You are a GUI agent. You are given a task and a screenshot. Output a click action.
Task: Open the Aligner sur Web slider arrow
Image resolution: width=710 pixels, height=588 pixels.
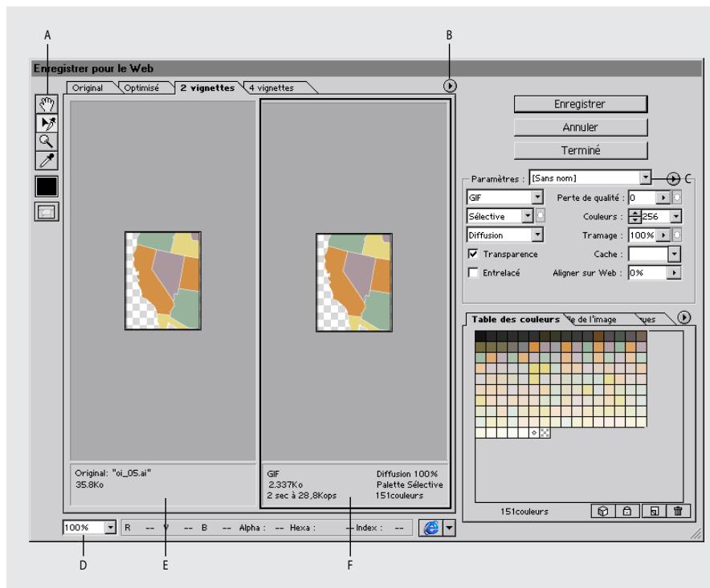click(675, 272)
